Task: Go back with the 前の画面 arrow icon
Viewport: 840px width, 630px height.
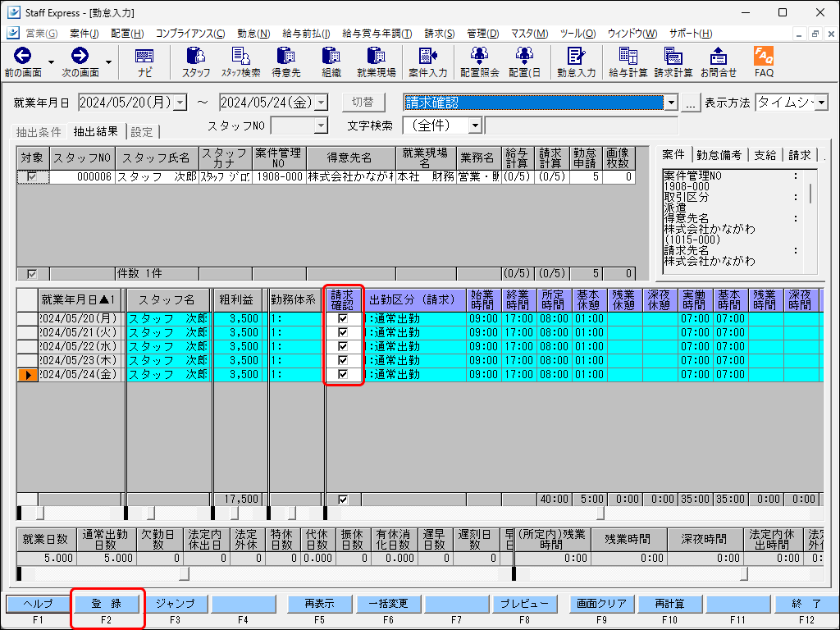Action: click(x=22, y=62)
